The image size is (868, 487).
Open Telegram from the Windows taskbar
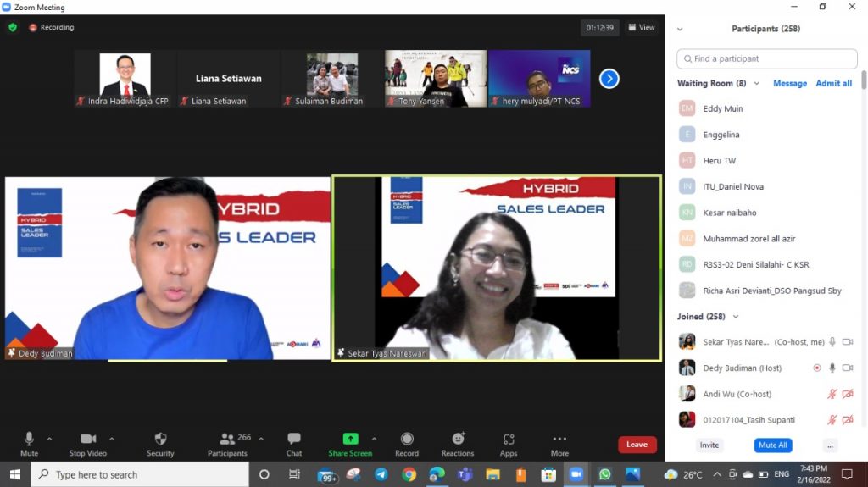tap(381, 474)
